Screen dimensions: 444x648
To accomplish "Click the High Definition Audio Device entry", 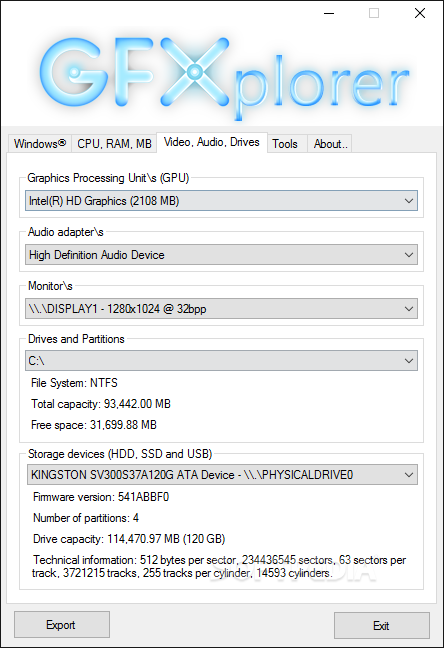I will [221, 255].
